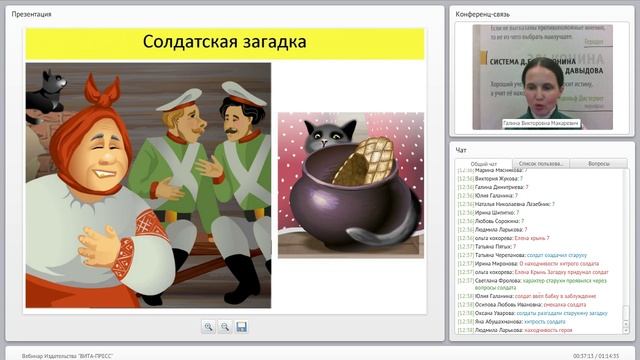The height and width of the screenshot is (360, 640).
Task: Zoom in on the presentation slide
Action: (x=208, y=327)
